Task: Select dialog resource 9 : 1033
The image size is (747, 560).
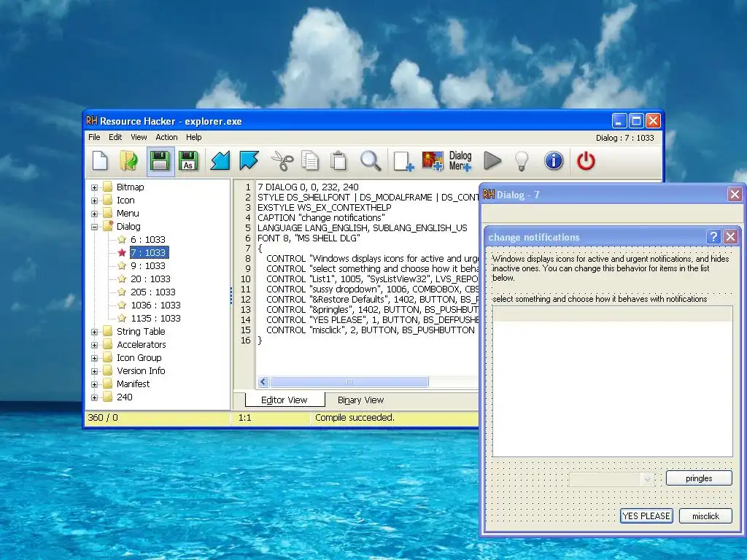Action: point(148,265)
